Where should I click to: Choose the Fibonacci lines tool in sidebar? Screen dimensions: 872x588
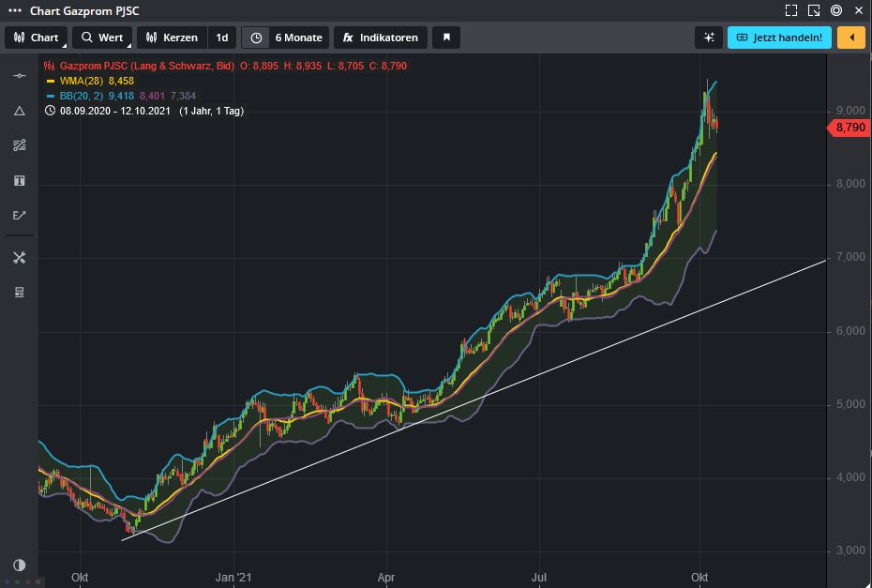(x=19, y=145)
